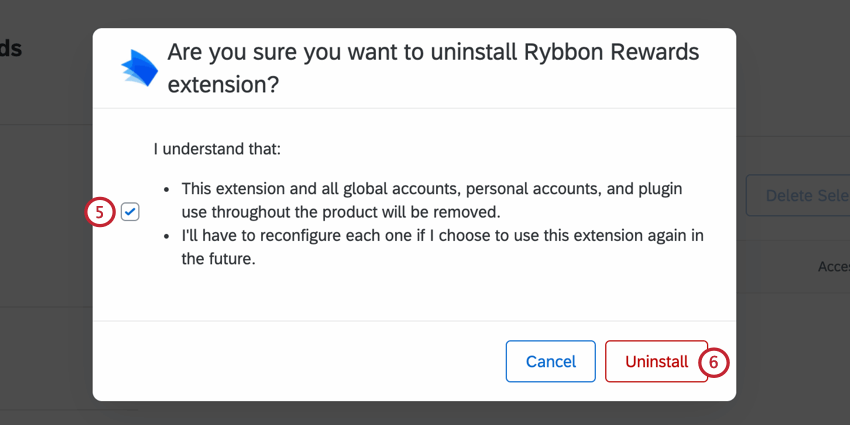The height and width of the screenshot is (425, 850).
Task: Toggle the 'I understand' acknowledgment checkbox
Action: 130,212
